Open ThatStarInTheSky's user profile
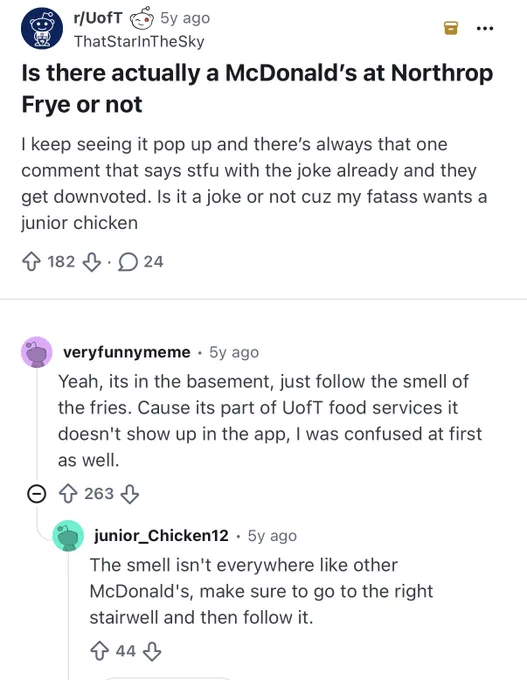 point(139,42)
